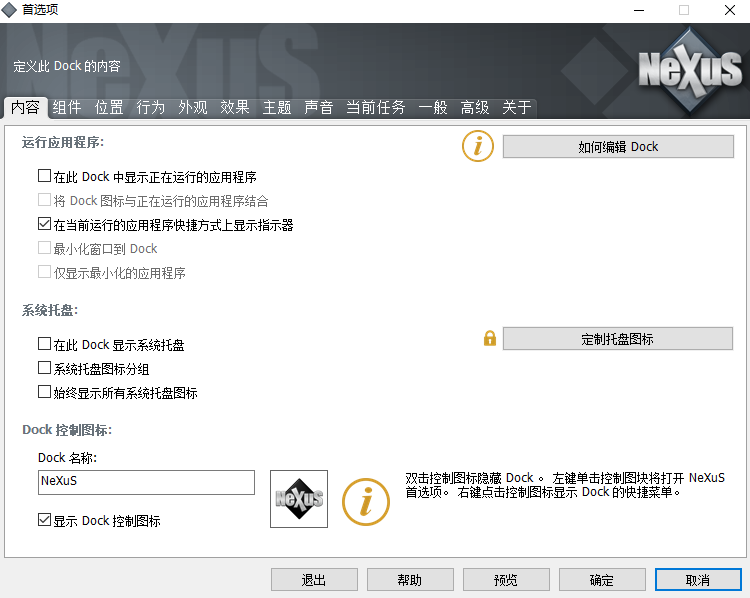Minimize the 首选项 window
Image resolution: width=750 pixels, height=598 pixels.
click(639, 10)
